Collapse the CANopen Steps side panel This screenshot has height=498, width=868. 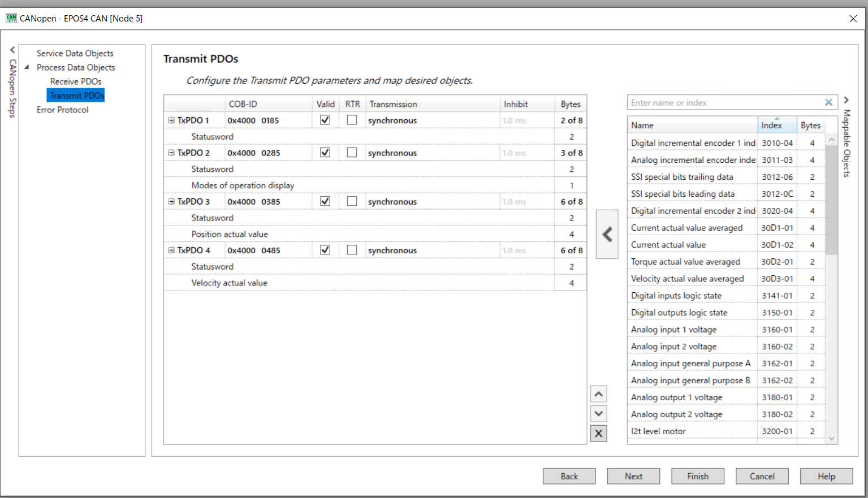(12, 50)
